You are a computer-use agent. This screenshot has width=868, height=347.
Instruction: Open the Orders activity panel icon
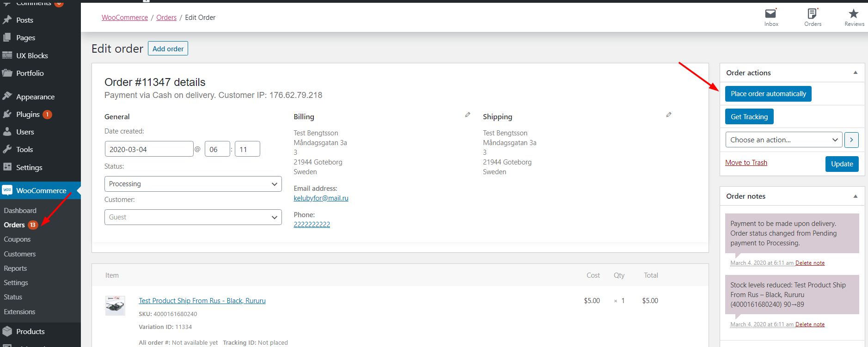(x=813, y=14)
